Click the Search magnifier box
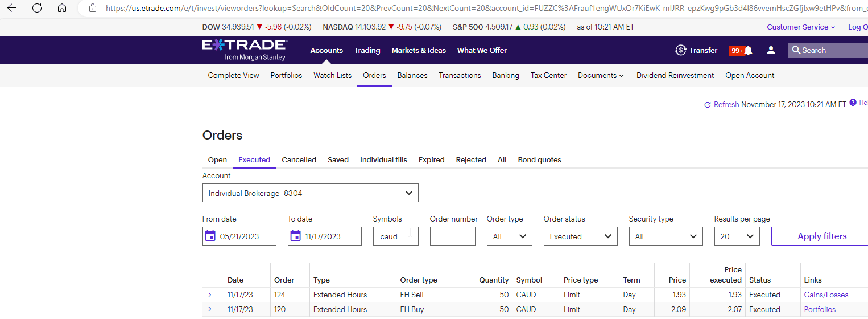Viewport: 868px width, 319px height. (828, 50)
